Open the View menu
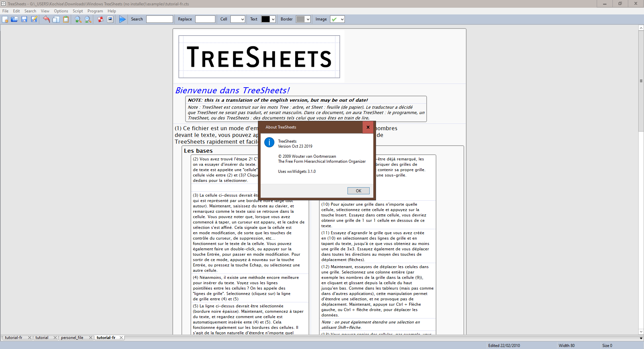 coord(45,11)
